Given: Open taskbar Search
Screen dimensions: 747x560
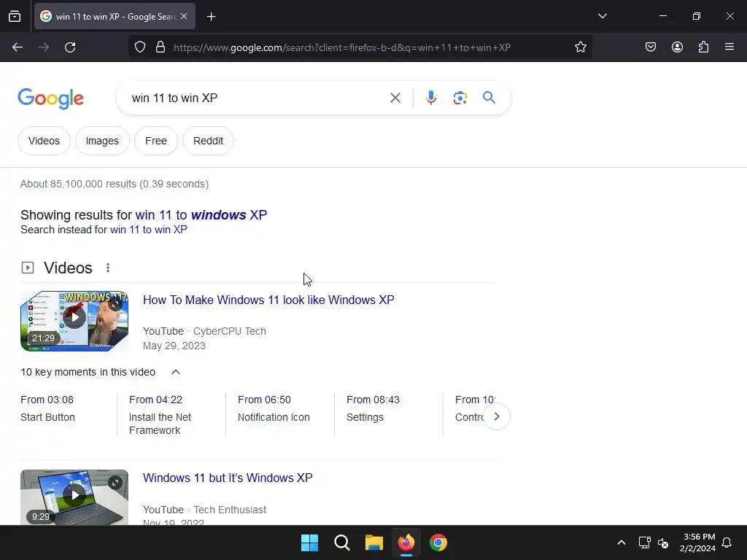Looking at the screenshot, I should [x=342, y=542].
